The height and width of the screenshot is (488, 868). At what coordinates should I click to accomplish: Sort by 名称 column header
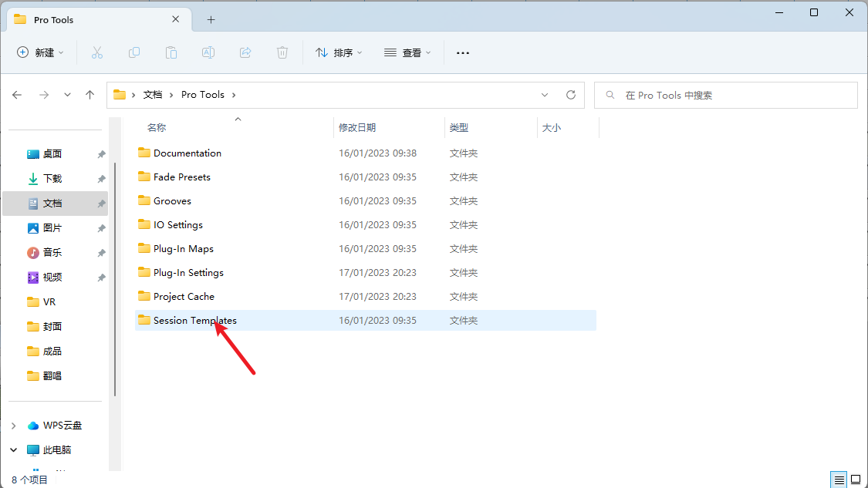(x=157, y=128)
